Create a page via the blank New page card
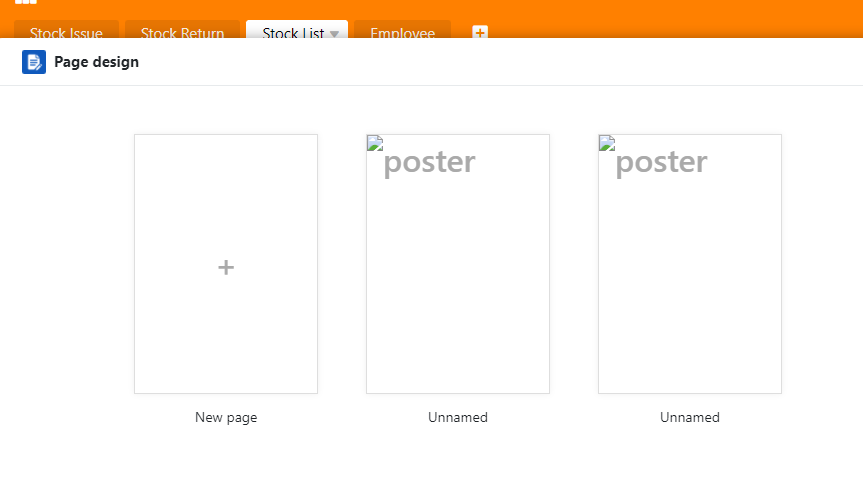Image resolution: width=863 pixels, height=487 pixels. [x=226, y=300]
